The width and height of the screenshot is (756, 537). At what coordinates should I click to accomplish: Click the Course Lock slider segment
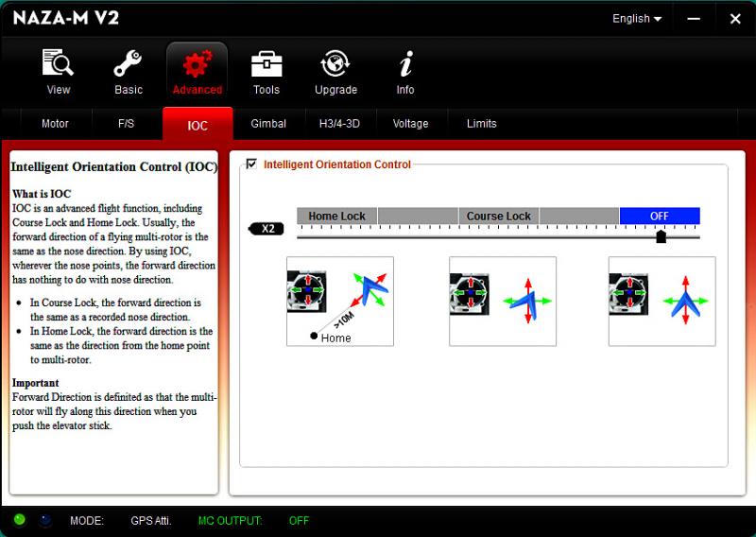[499, 217]
